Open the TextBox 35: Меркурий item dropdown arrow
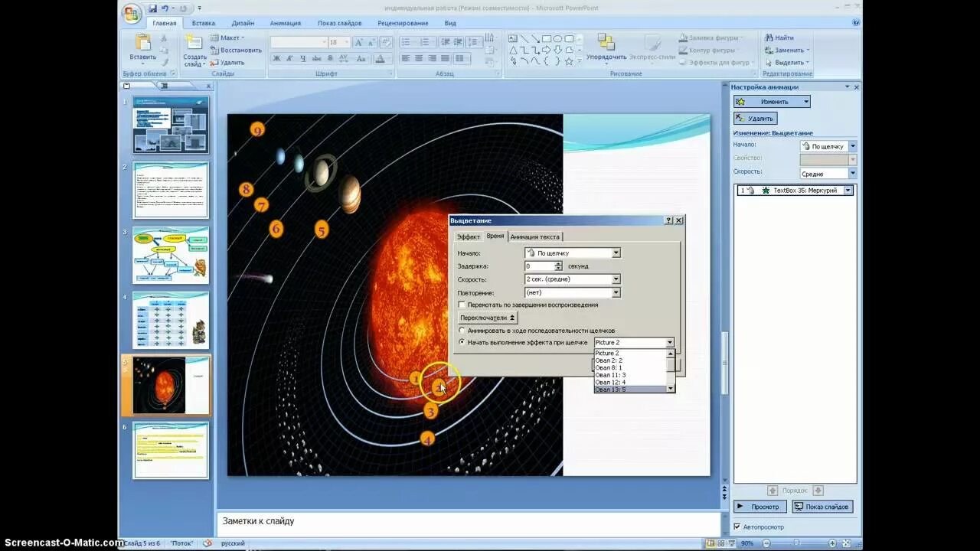The width and height of the screenshot is (980, 551). 848,191
